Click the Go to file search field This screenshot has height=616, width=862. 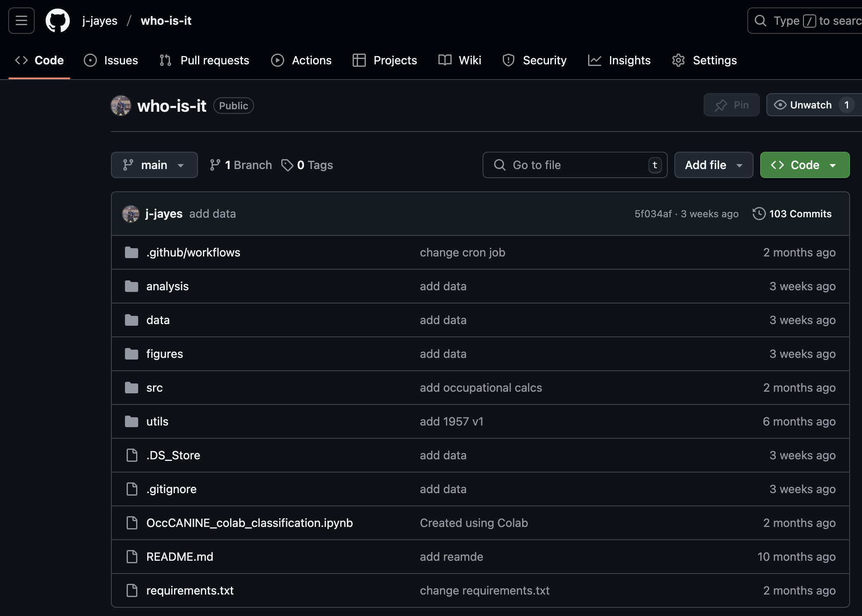[574, 165]
